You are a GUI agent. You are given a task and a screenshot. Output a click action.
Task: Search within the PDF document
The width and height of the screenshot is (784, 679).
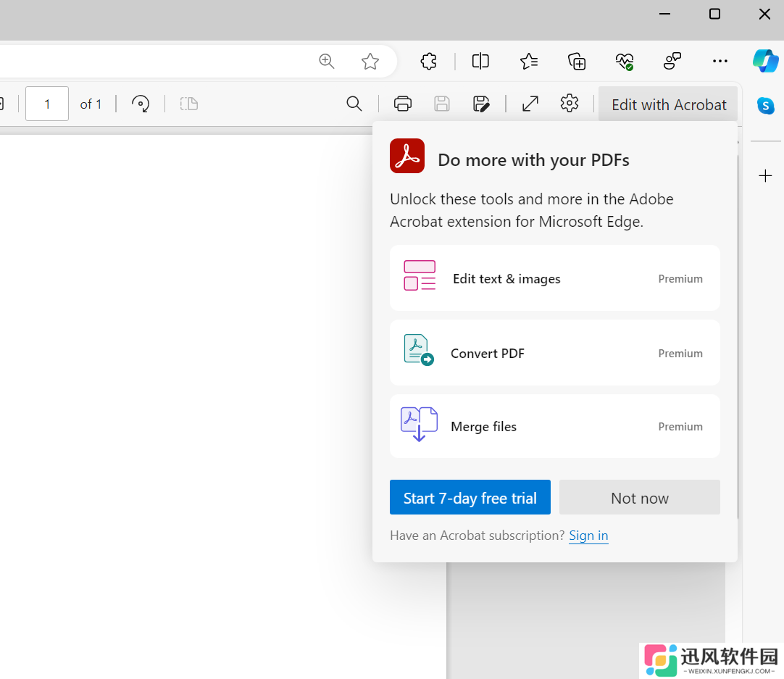pos(354,104)
